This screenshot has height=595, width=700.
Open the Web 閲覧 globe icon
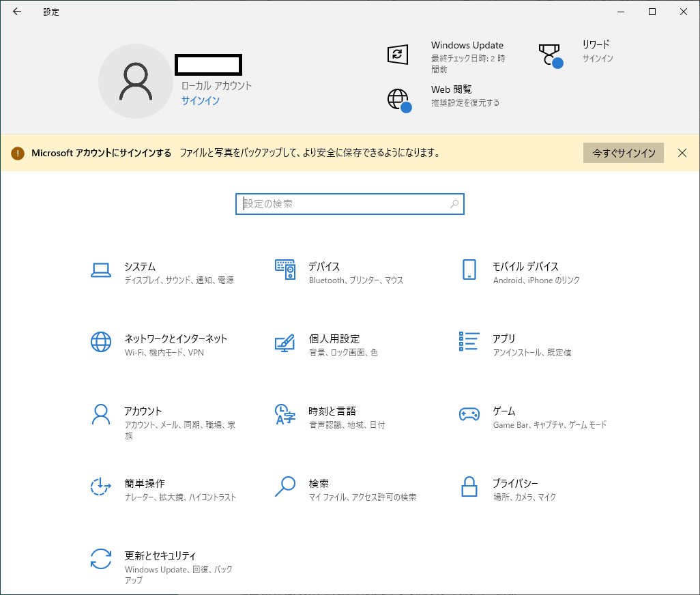[398, 100]
